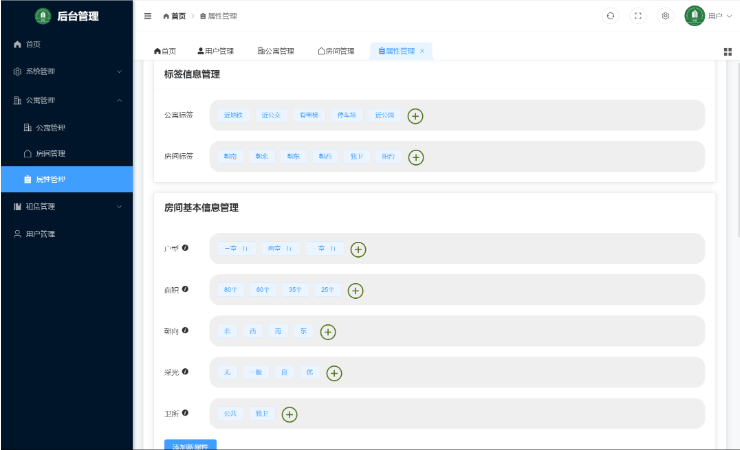Toggle the sidebar with hamburger icon
740x450 pixels.
pos(148,16)
